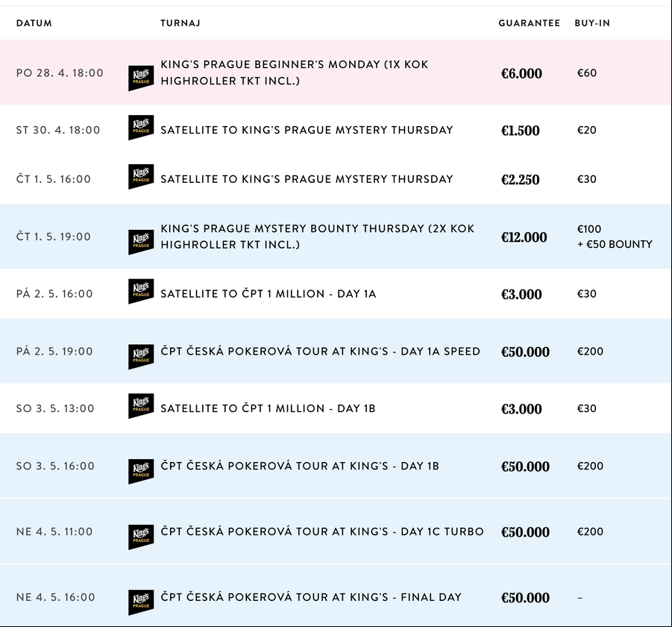Open King's Prague Beginner's Monday tournament
The width and height of the screenshot is (672, 627).
click(295, 72)
